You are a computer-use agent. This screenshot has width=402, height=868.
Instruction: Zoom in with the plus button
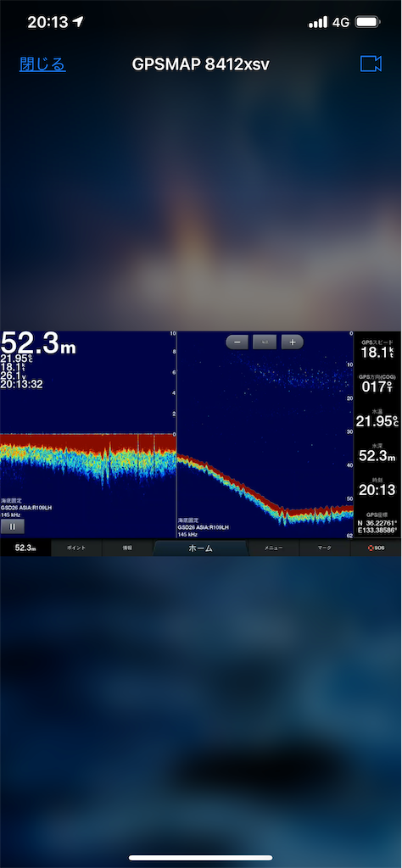pyautogui.click(x=293, y=342)
